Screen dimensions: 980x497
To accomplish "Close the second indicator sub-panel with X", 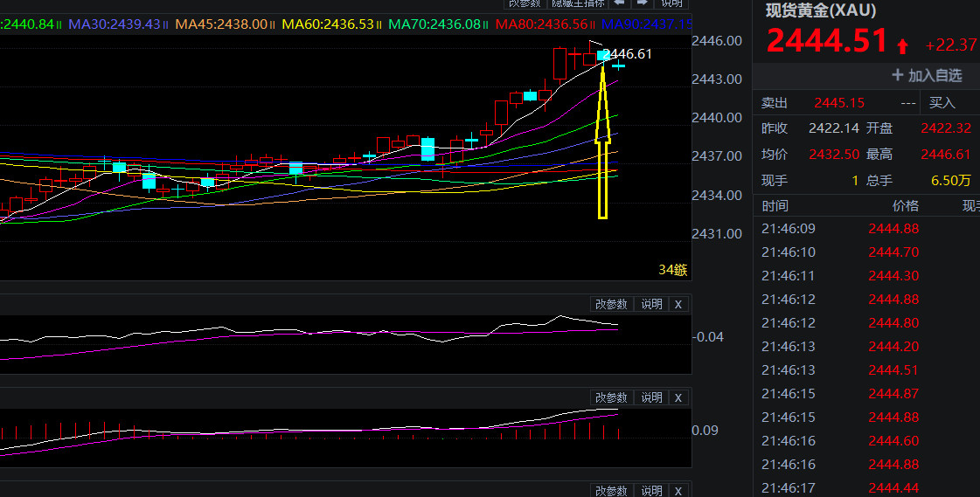I will pos(678,397).
